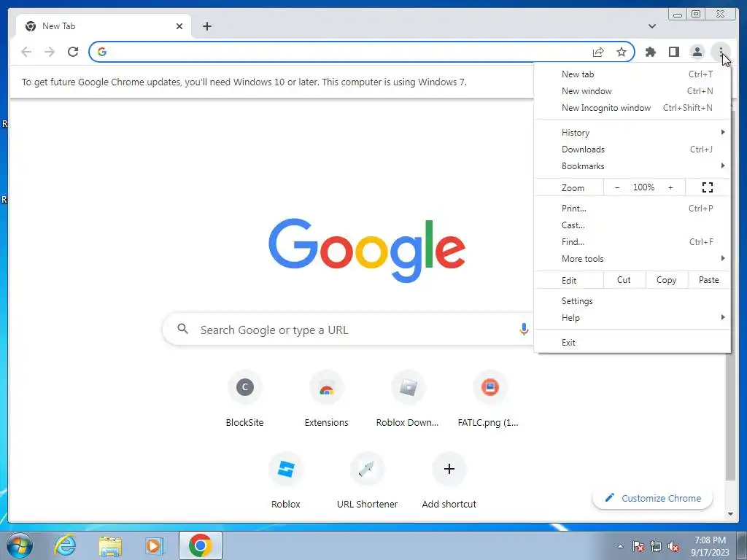
Task: Choose Print... in the menu
Action: pyautogui.click(x=632, y=208)
